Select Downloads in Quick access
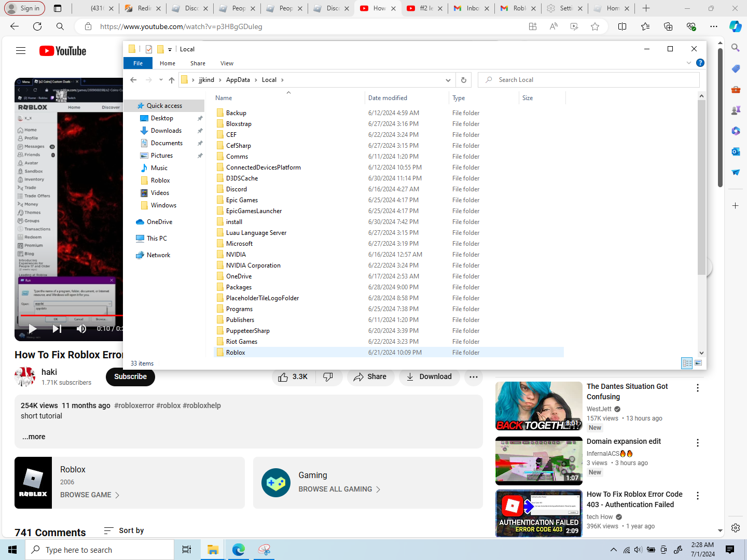This screenshot has width=747, height=560. pyautogui.click(x=166, y=131)
